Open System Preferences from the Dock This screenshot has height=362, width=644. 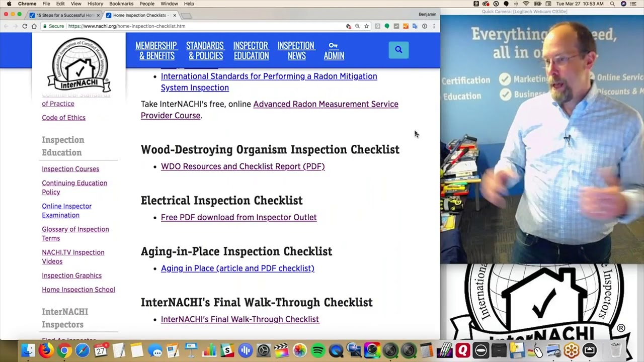pyautogui.click(x=264, y=350)
